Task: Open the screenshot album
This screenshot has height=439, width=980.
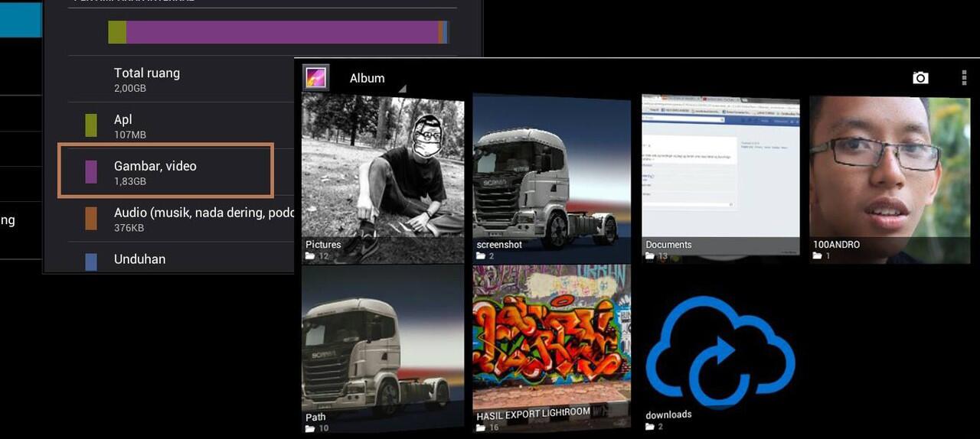Action: click(552, 179)
